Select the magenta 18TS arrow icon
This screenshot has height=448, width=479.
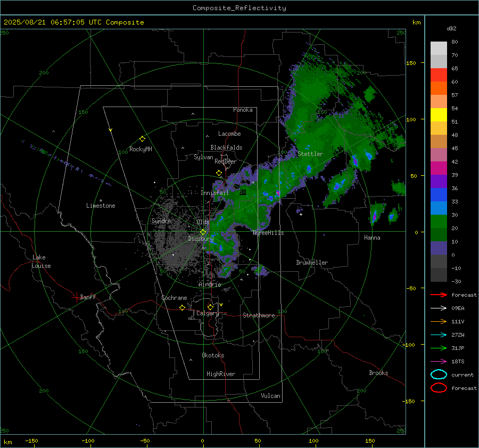[439, 362]
